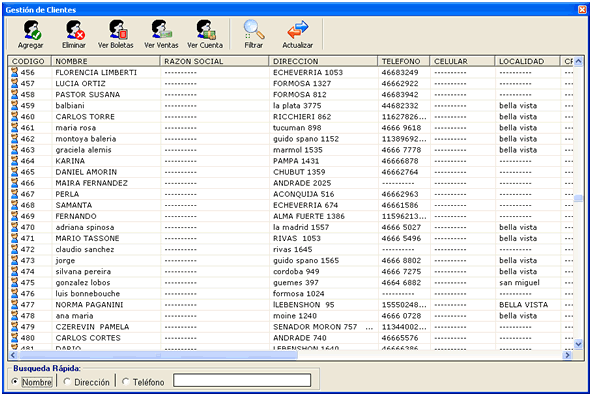The width and height of the screenshot is (592, 395).
Task: Click locality san miguel
Action: click(520, 282)
